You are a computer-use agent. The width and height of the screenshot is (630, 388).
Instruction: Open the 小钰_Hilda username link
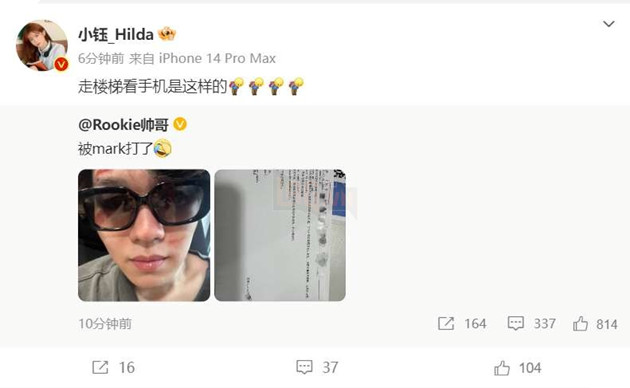point(116,35)
